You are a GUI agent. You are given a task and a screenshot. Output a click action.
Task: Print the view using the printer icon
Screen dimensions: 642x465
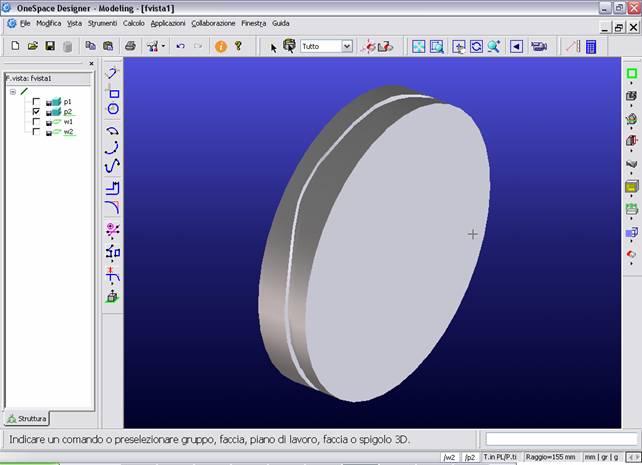pos(130,46)
